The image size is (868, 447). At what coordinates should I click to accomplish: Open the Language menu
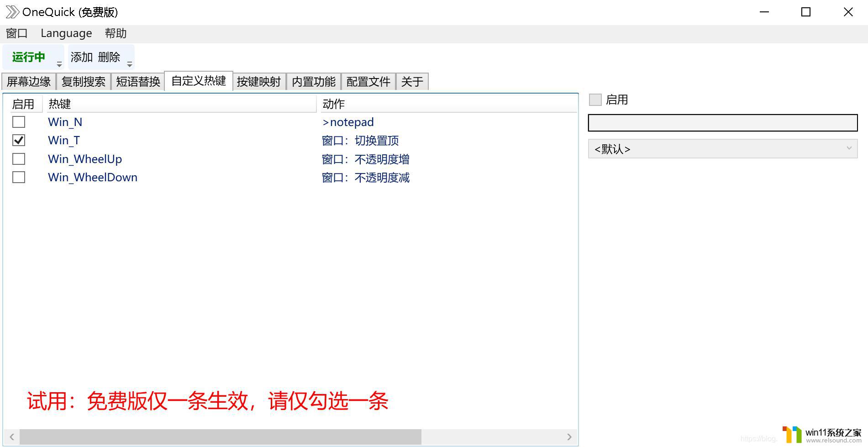[66, 33]
